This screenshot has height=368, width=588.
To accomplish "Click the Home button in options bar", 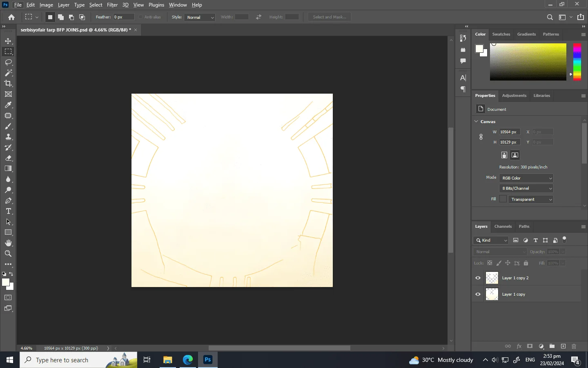I will click(x=11, y=17).
